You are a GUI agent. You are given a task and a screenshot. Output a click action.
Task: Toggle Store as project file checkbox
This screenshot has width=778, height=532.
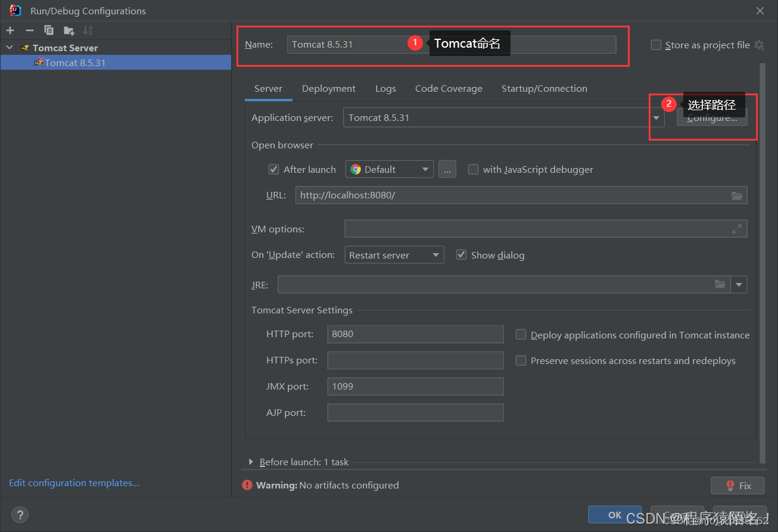[x=656, y=45]
